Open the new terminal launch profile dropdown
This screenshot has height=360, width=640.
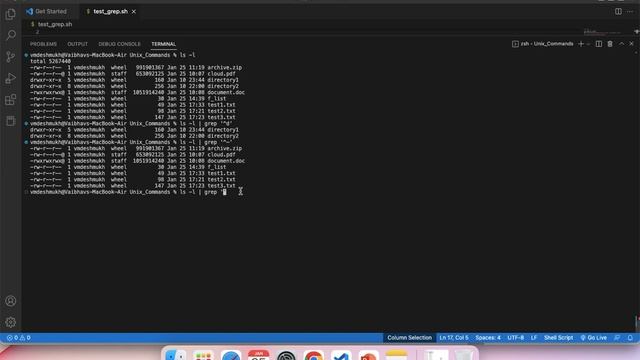588,44
